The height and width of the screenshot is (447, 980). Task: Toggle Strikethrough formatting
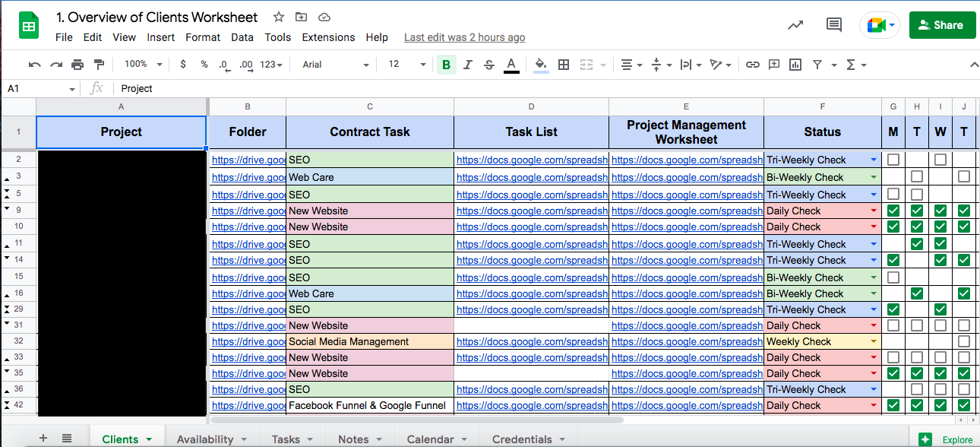tap(488, 65)
